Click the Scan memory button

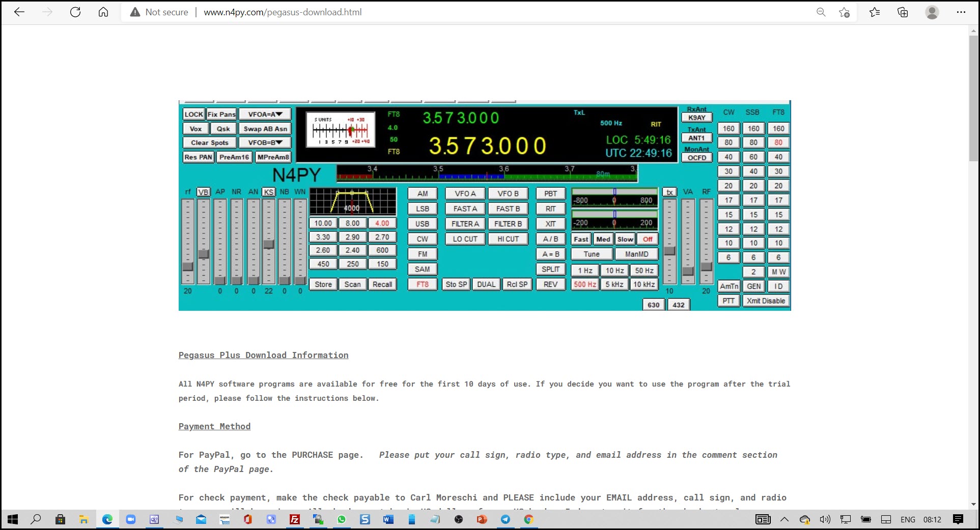click(352, 284)
